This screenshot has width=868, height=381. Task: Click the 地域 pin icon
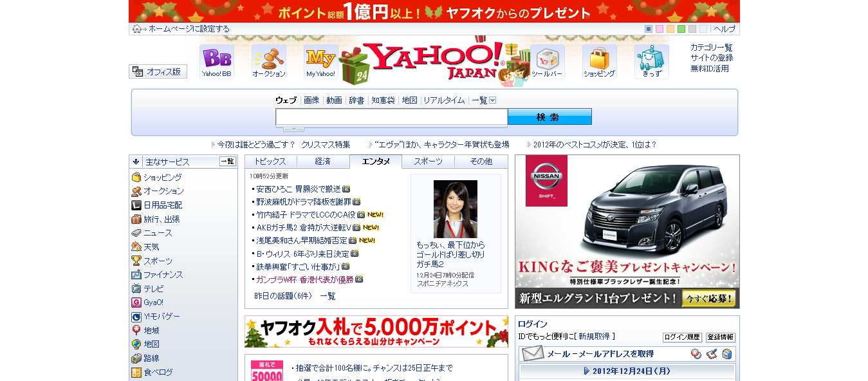tap(136, 330)
